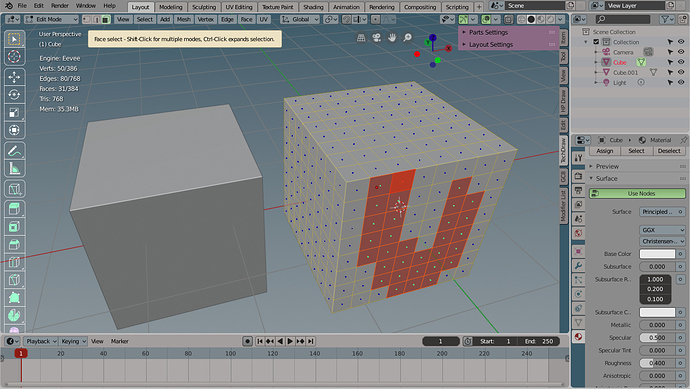
Task: Toggle Collection visibility eye icon
Action: (x=681, y=42)
